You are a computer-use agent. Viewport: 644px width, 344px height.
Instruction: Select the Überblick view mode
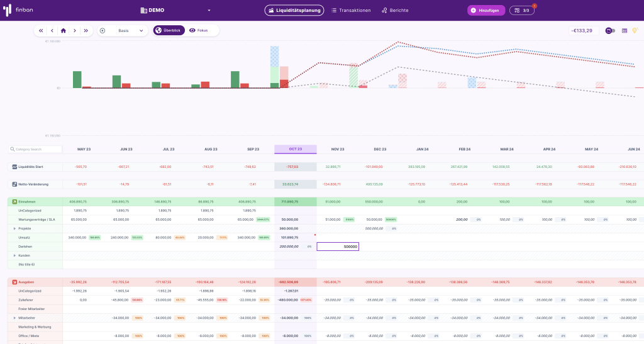[x=168, y=30]
